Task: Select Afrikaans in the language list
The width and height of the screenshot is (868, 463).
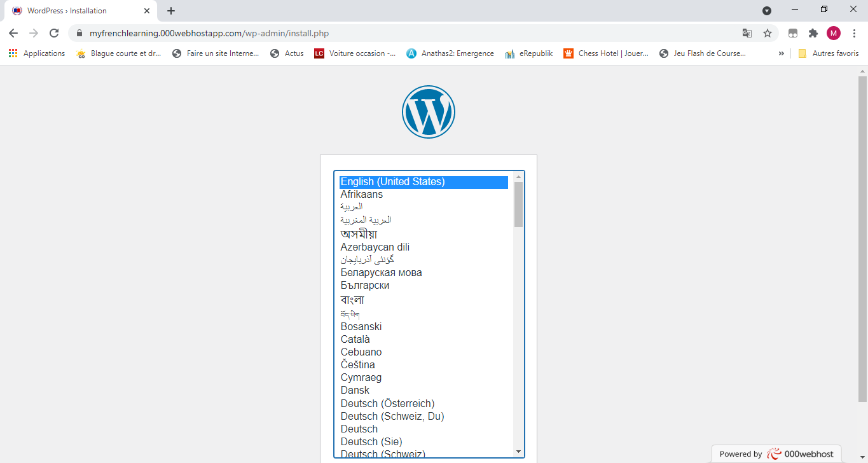Action: (x=424, y=195)
